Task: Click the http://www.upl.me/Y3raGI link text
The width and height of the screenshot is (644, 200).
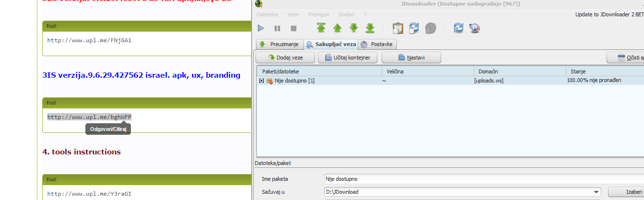Action: click(x=89, y=194)
